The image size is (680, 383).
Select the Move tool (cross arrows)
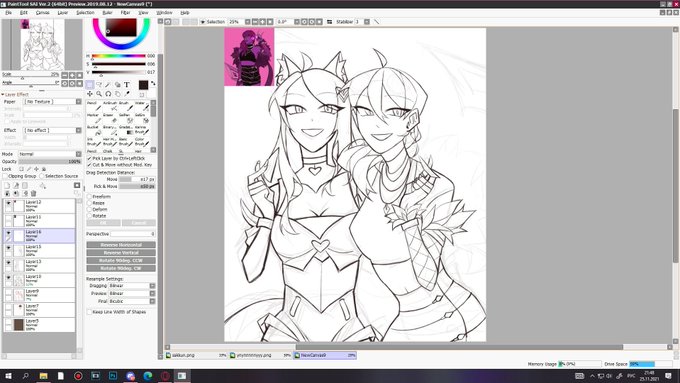tap(89, 94)
